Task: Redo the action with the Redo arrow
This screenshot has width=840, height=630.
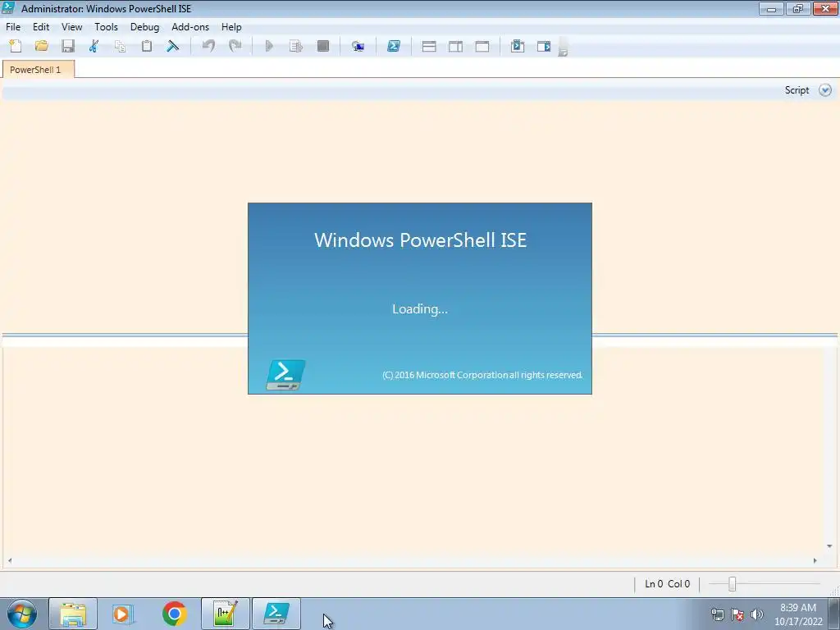Action: [235, 46]
